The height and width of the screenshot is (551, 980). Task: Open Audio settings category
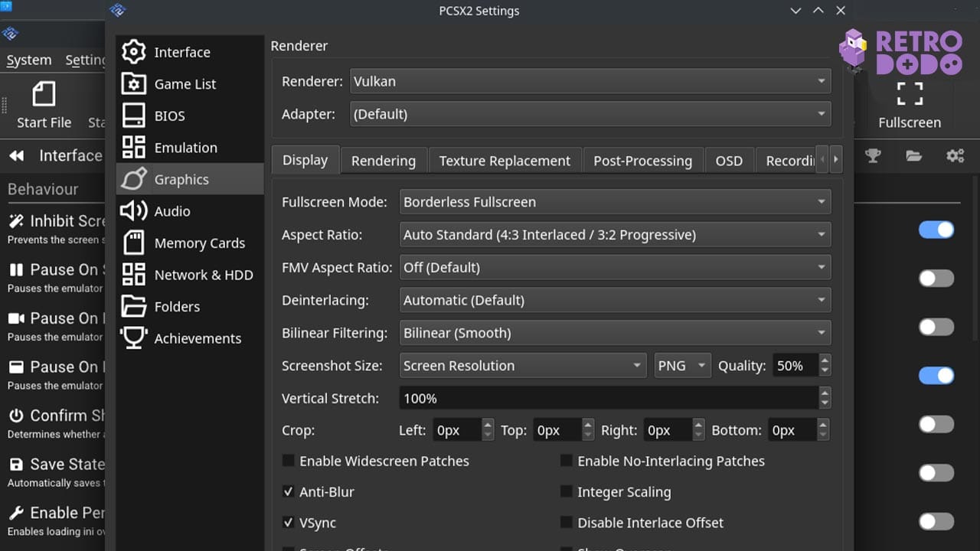190,211
